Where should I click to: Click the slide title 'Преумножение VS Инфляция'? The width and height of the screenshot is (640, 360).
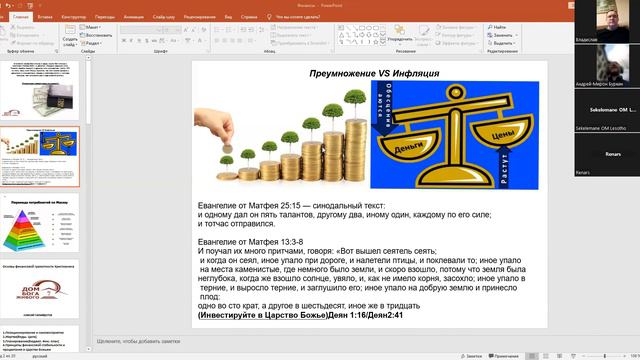(x=374, y=73)
